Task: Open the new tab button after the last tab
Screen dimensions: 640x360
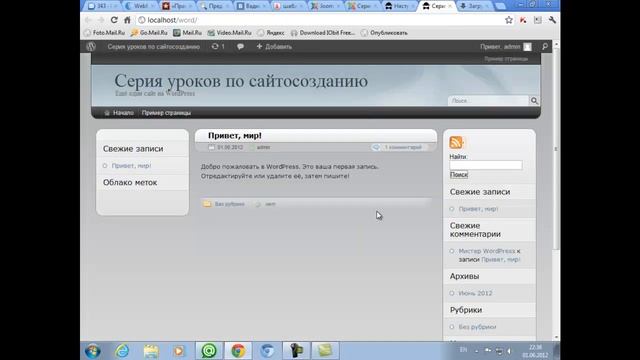Action: [500, 6]
